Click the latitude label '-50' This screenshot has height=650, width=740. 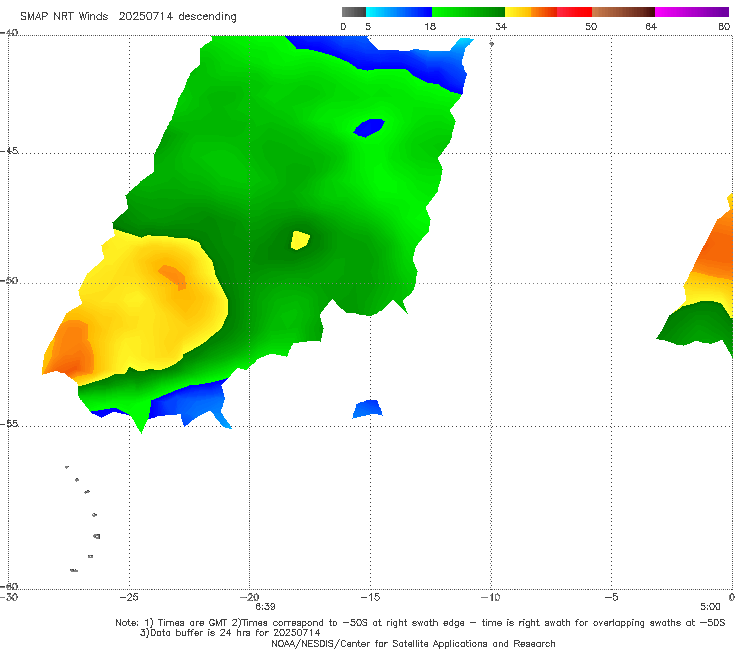tap(9, 280)
